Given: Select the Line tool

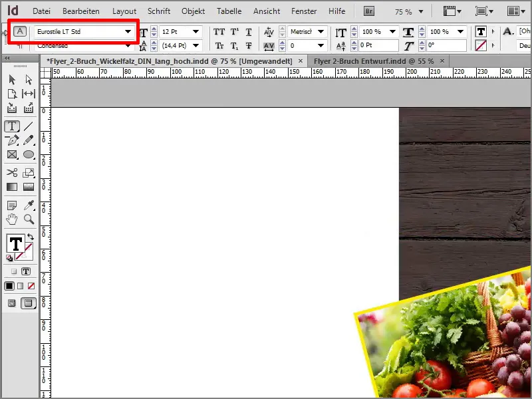Looking at the screenshot, I should [29, 126].
